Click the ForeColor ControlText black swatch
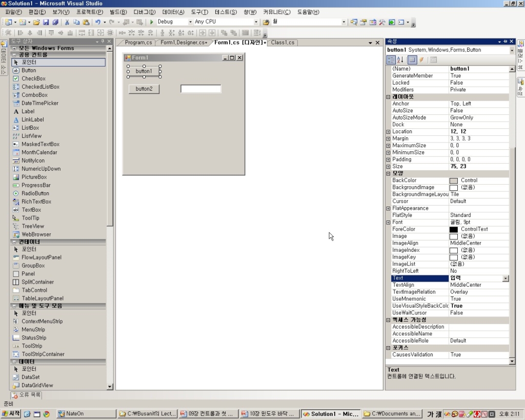 pos(453,229)
